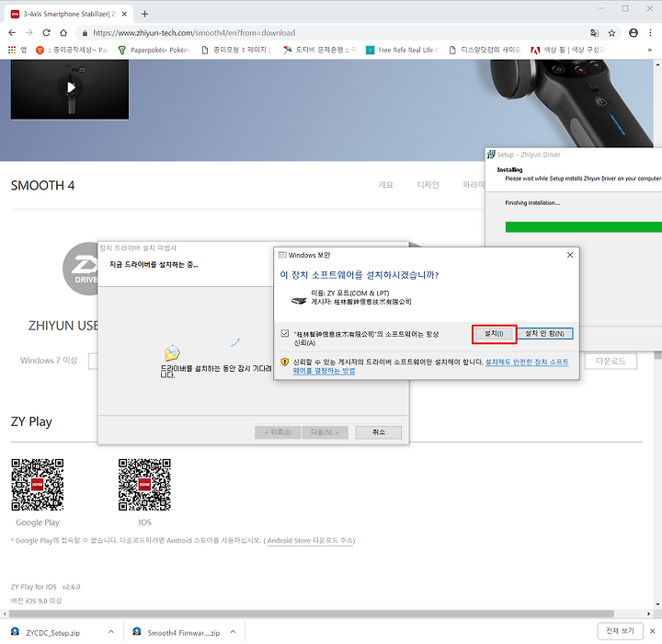Click the address bar URL field

tap(334, 33)
